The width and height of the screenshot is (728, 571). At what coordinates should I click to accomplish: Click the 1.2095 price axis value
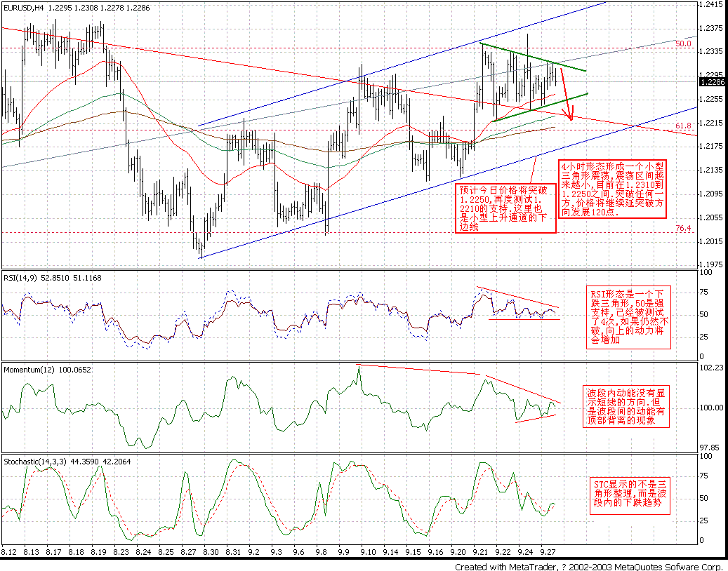pyautogui.click(x=712, y=194)
